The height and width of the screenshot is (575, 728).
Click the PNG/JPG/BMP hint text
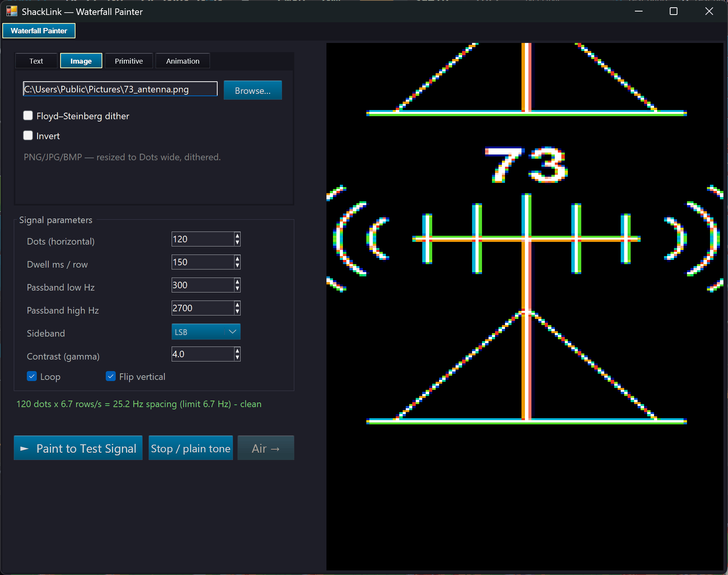point(122,157)
